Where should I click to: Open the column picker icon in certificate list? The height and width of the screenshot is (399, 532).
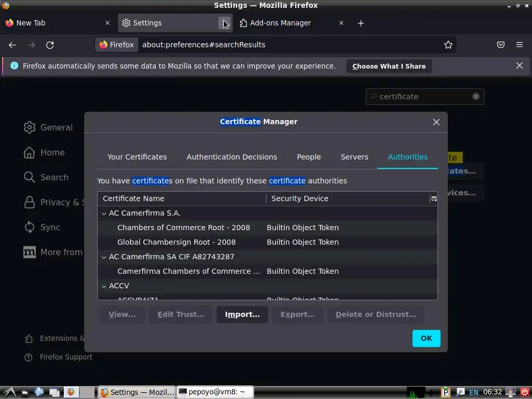coord(434,199)
